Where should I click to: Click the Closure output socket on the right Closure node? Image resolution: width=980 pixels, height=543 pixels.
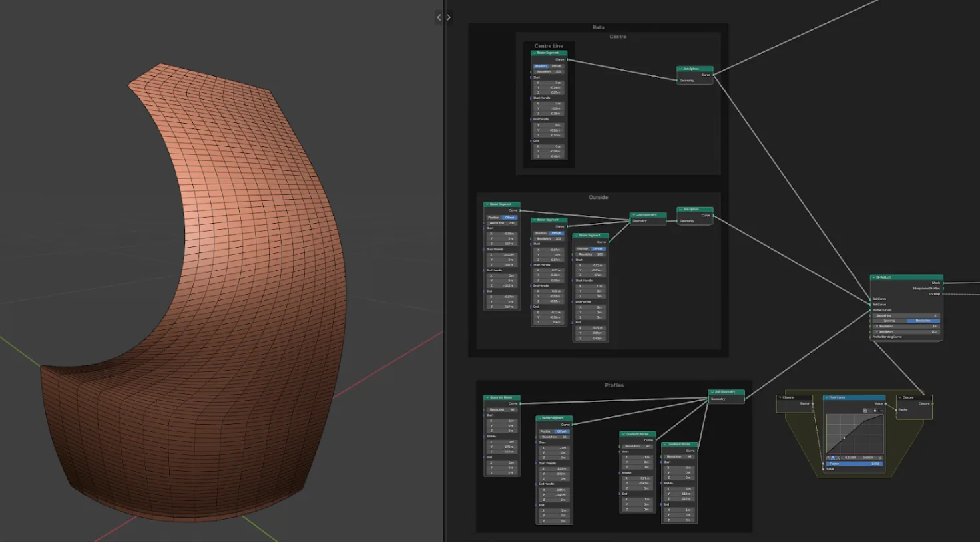pyautogui.click(x=933, y=403)
